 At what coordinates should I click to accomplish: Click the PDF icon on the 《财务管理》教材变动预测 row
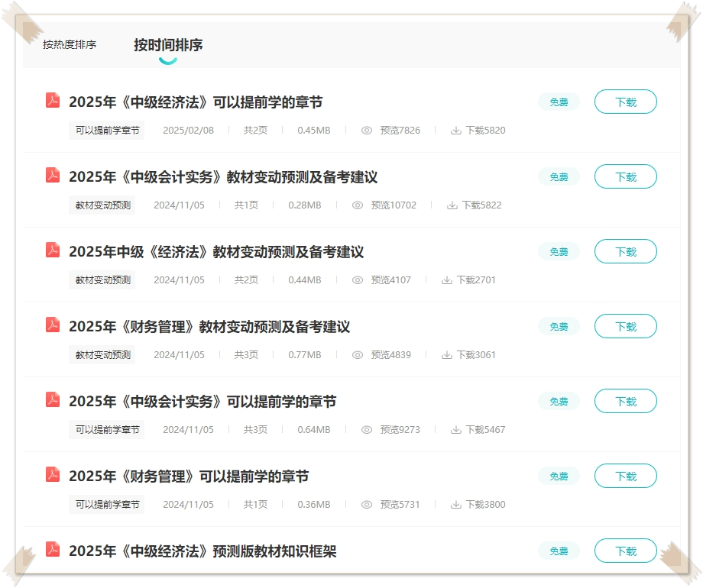[51, 325]
